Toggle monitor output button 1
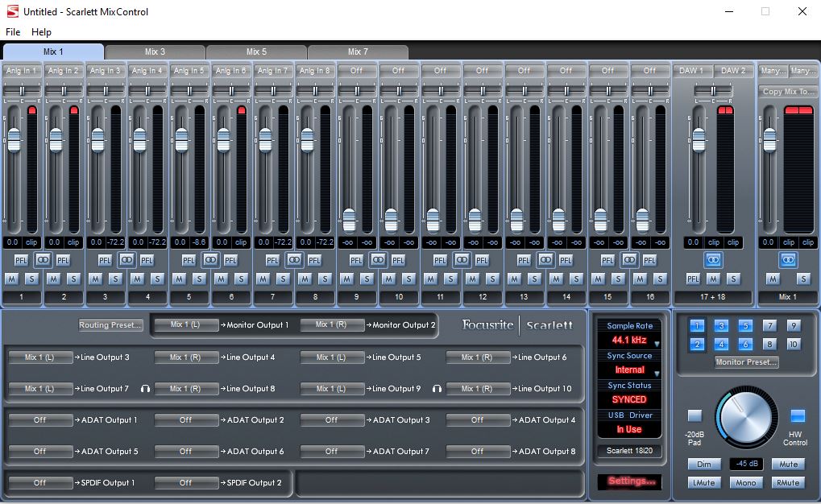Screen dimensions: 821x504 click(x=696, y=325)
